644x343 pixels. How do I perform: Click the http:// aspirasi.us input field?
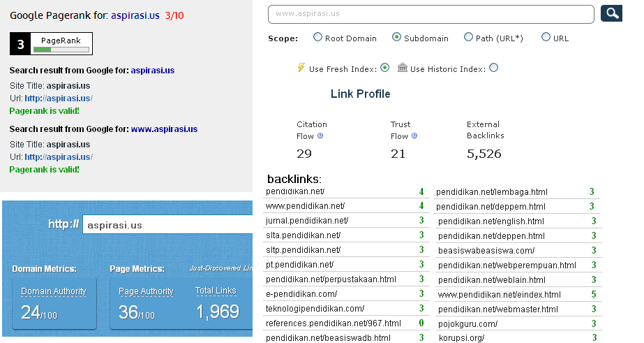click(167, 225)
